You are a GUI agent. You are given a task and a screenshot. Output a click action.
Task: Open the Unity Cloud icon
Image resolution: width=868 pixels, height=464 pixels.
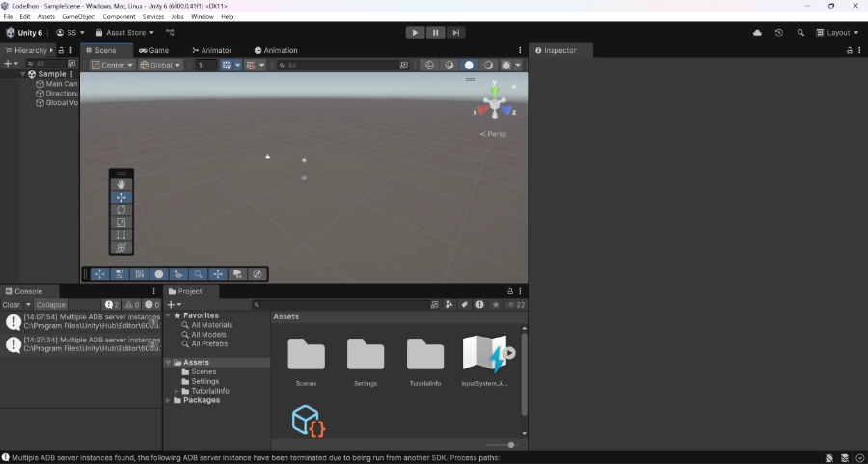757,33
